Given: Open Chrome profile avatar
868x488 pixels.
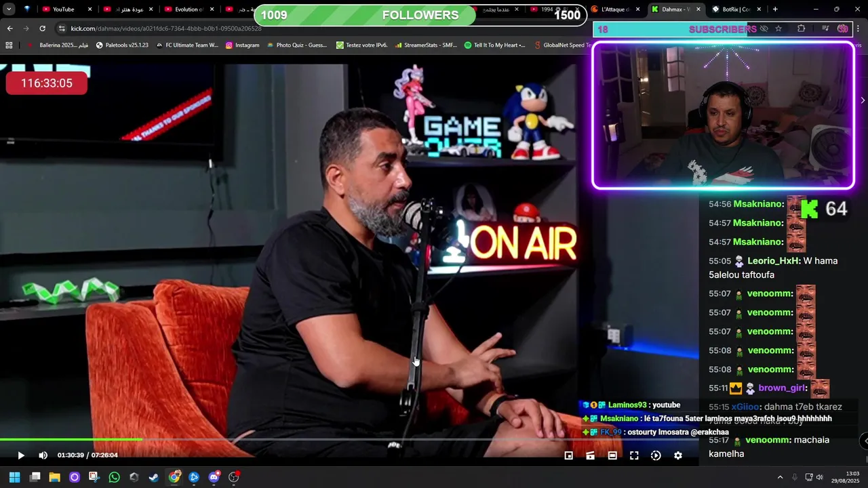Looking at the screenshot, I should pos(842,28).
